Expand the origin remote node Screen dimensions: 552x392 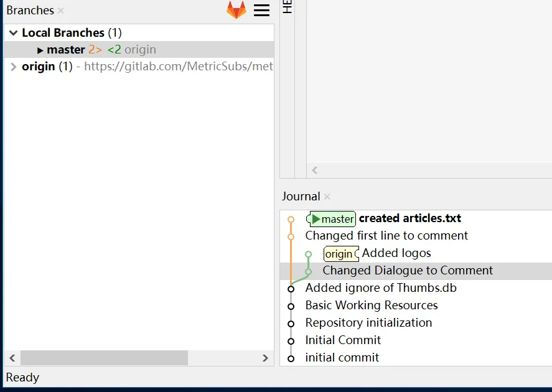click(x=13, y=67)
